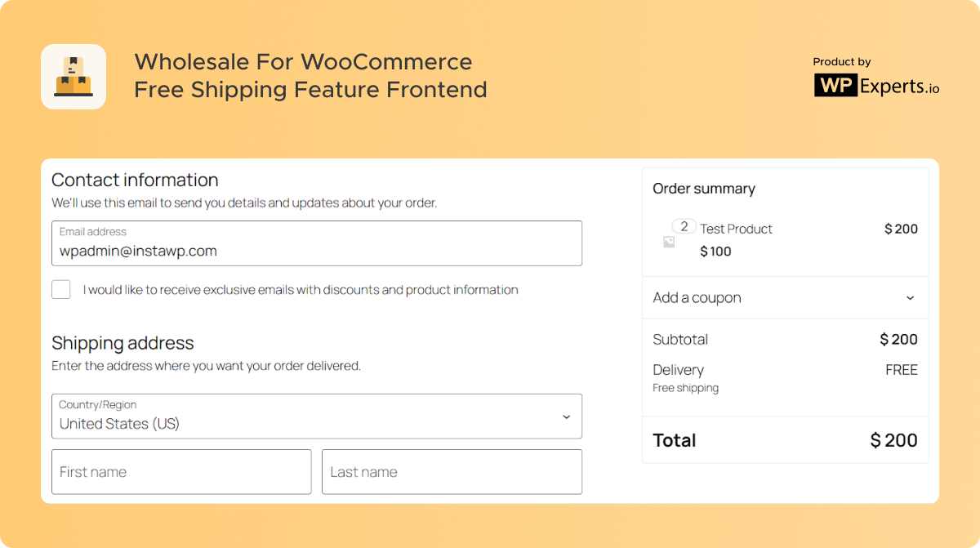Image resolution: width=980 pixels, height=548 pixels.
Task: Click the Free shipping delivery label
Action: point(686,388)
